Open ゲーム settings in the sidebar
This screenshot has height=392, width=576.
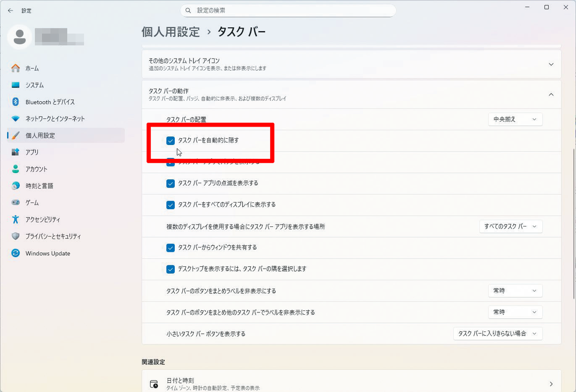(66, 202)
